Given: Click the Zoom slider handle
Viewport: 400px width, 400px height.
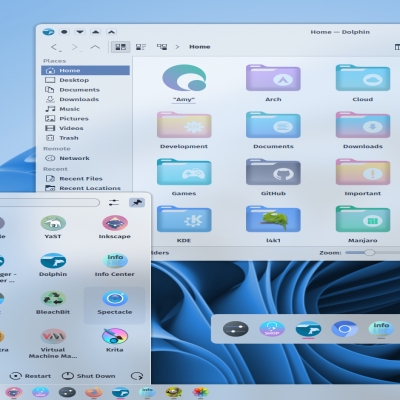Looking at the screenshot, I should 369,253.
